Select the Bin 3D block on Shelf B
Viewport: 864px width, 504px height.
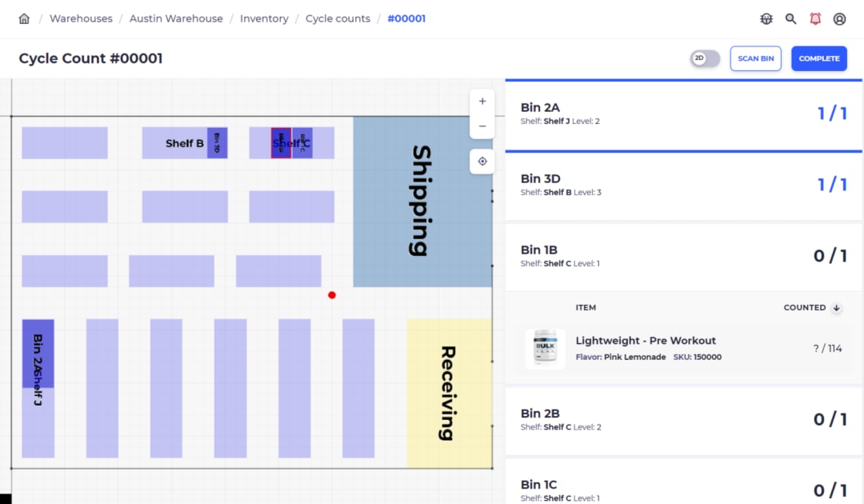pyautogui.click(x=217, y=143)
